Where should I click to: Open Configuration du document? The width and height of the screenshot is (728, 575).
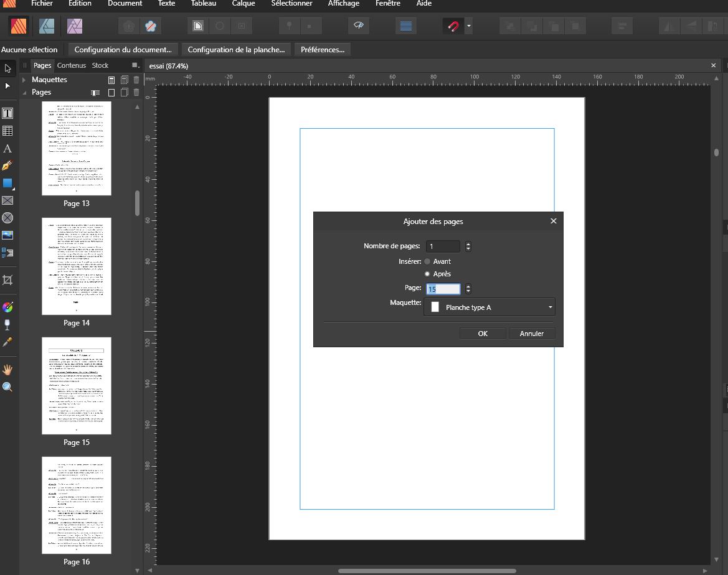click(x=123, y=50)
